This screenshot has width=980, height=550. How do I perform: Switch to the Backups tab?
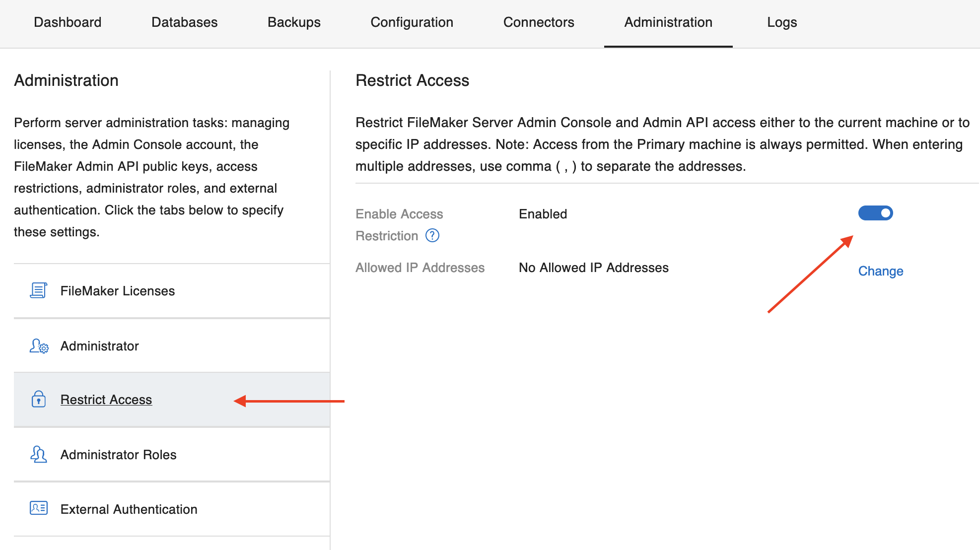[293, 22]
